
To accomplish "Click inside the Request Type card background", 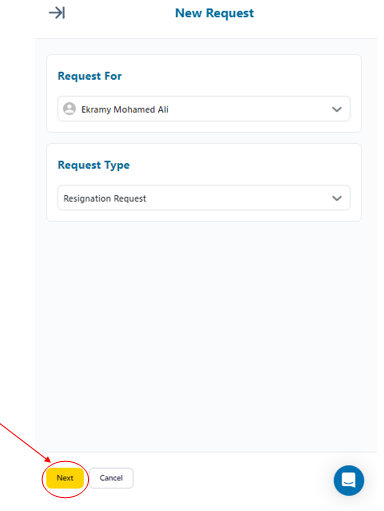I will tap(233, 165).
